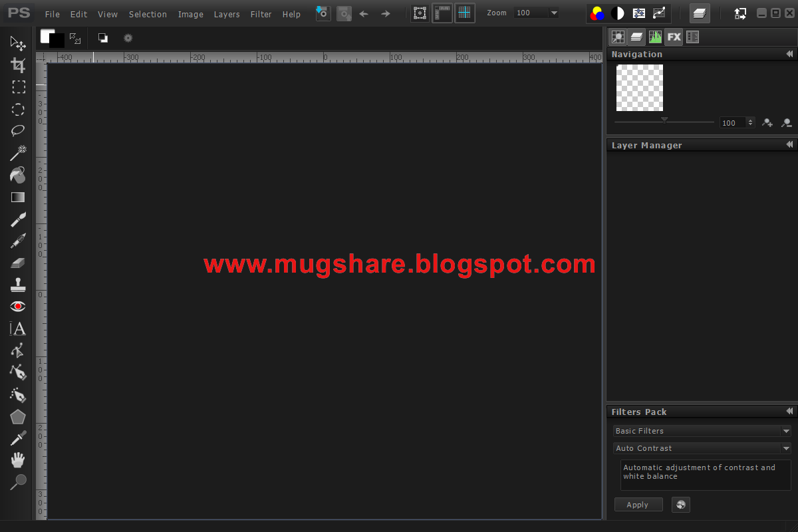Select the Move tool
Screen dimensions: 798x532
click(18, 44)
